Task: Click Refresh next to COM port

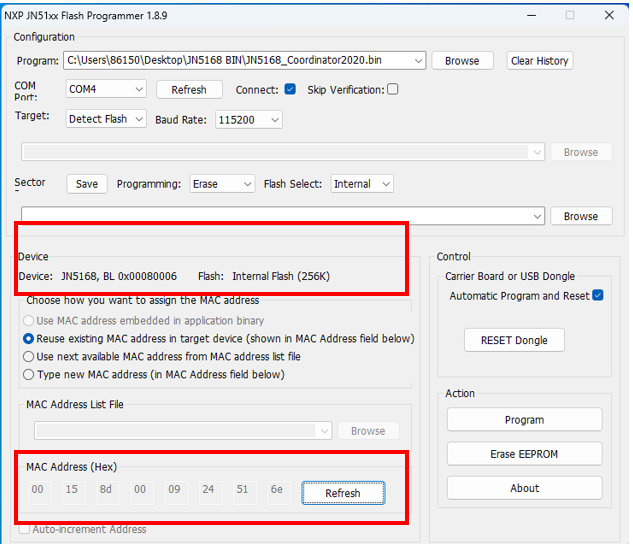Action: 189,90
